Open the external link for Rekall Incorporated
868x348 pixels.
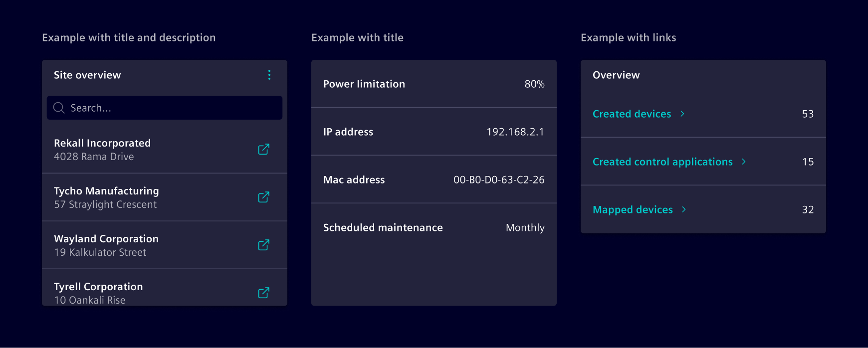[x=263, y=149]
